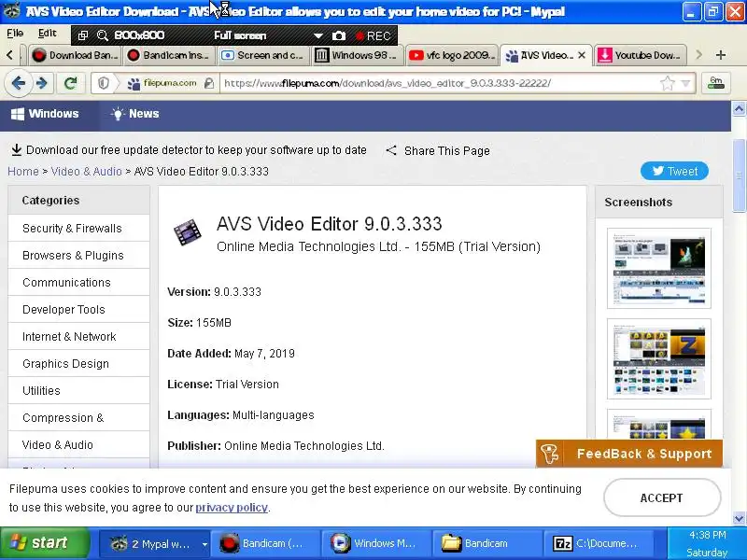Switch to the Bandicam Ins... tab
Viewport: 747px width, 560px height.
coord(170,55)
